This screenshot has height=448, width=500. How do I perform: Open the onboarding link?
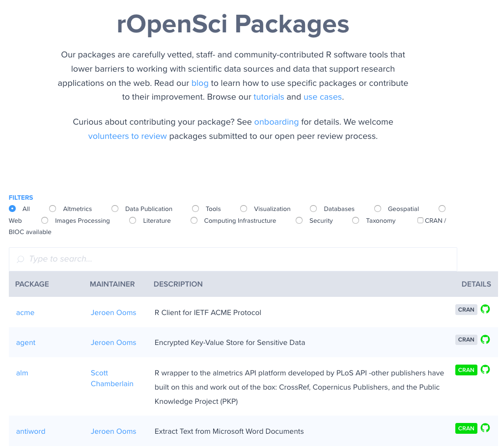[277, 122]
